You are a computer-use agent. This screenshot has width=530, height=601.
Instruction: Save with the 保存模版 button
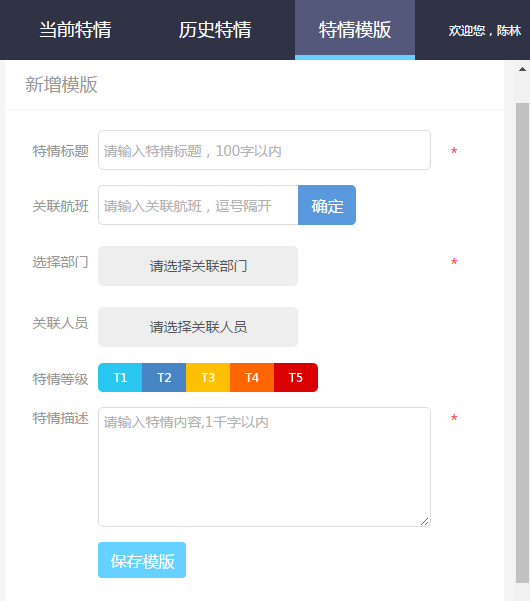(142, 560)
